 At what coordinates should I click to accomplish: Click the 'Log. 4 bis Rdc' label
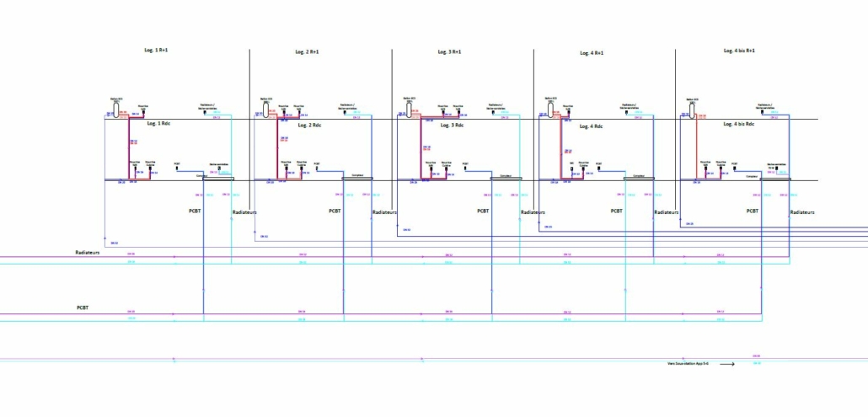(739, 124)
